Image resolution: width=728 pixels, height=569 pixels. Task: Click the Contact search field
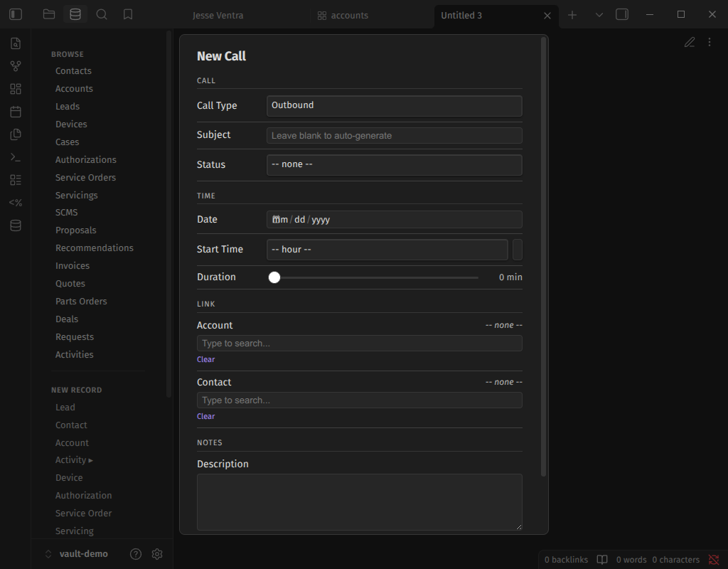click(359, 400)
